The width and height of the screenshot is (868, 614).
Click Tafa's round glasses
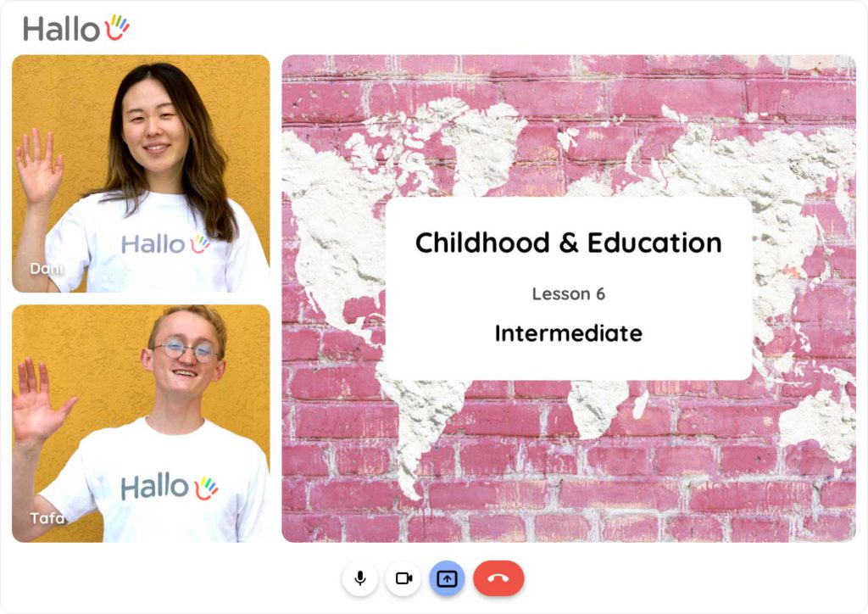pos(186,350)
